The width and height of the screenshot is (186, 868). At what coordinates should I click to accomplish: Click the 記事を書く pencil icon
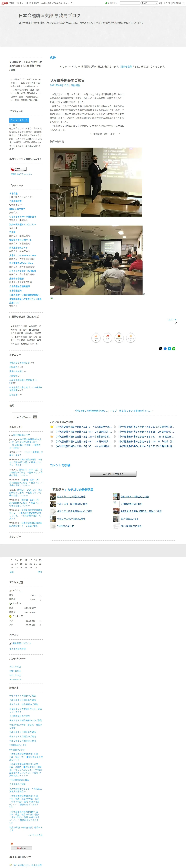pyautogui.click(x=106, y=3)
